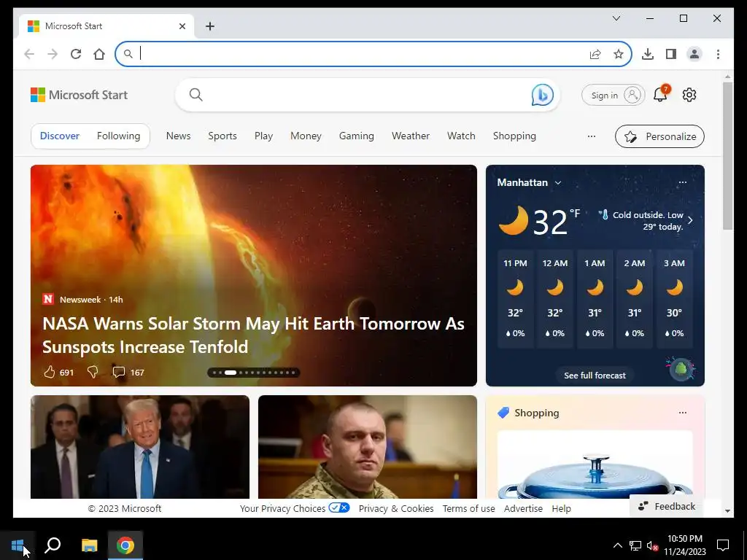This screenshot has height=560, width=747.
Task: Open Microsoft Start settings gear
Action: (689, 95)
